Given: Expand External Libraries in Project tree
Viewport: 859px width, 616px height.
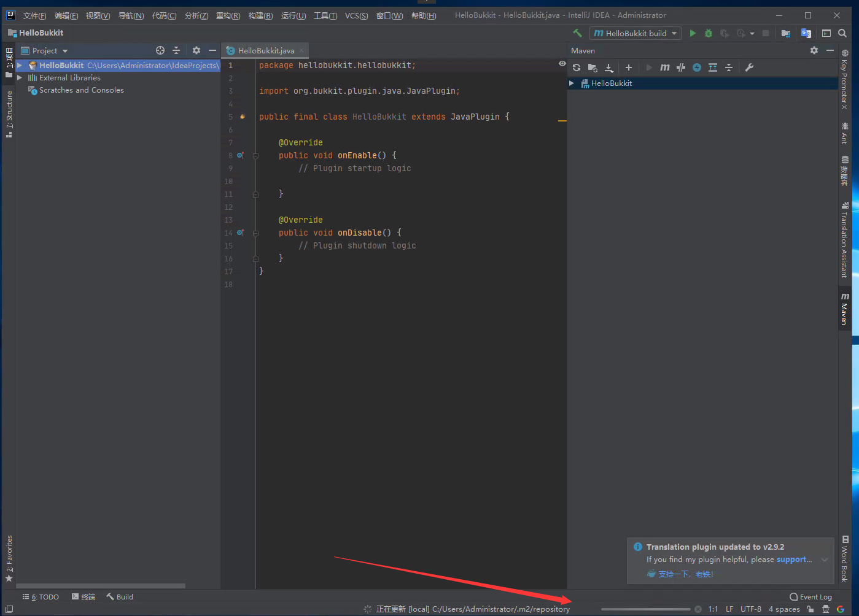Looking at the screenshot, I should [x=20, y=78].
